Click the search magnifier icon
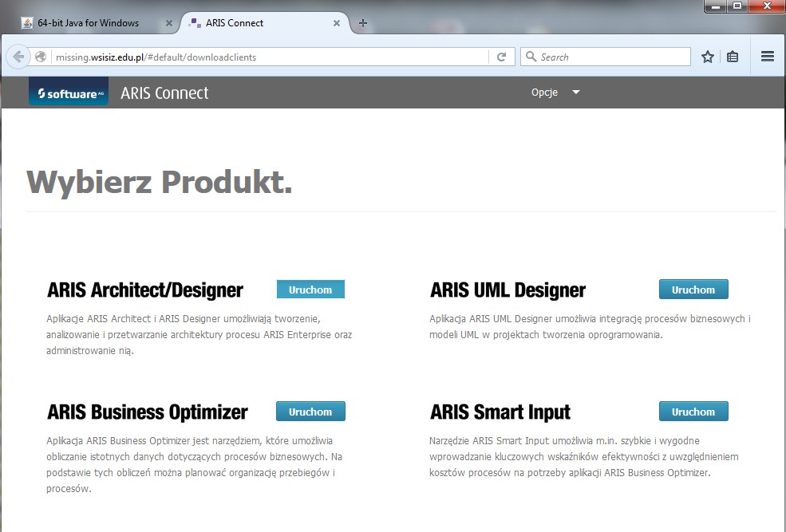Image resolution: width=786 pixels, height=532 pixels. (531, 57)
